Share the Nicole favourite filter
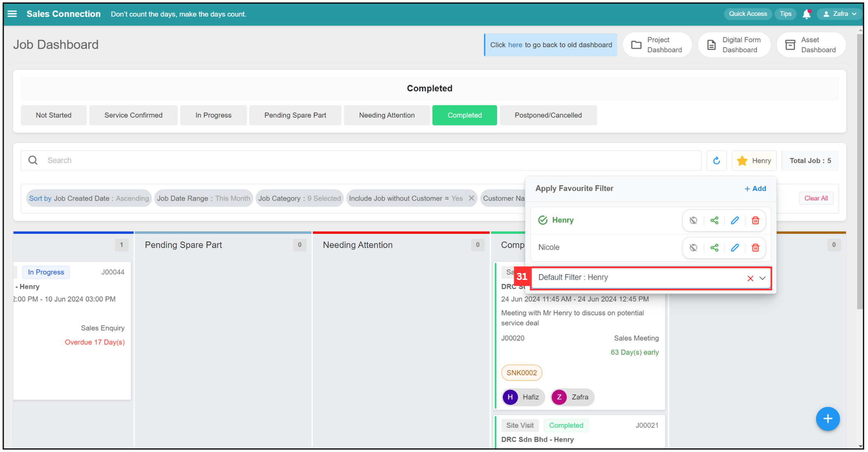This screenshot has width=868, height=452. click(714, 247)
